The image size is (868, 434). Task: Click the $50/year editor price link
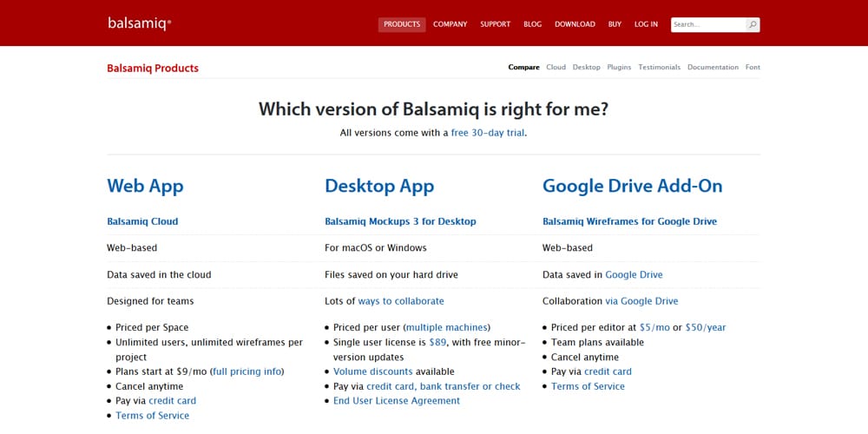706,327
